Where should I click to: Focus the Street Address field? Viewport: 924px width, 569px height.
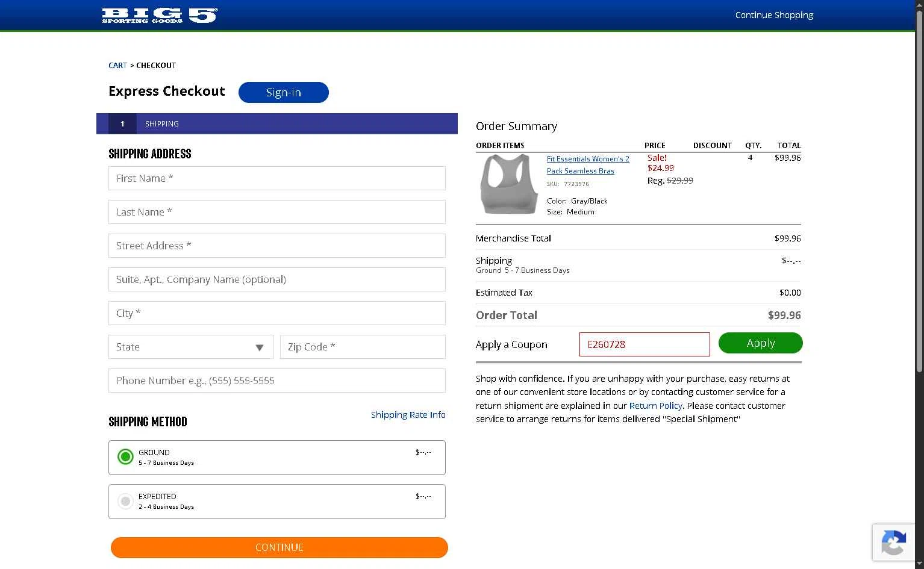277,246
